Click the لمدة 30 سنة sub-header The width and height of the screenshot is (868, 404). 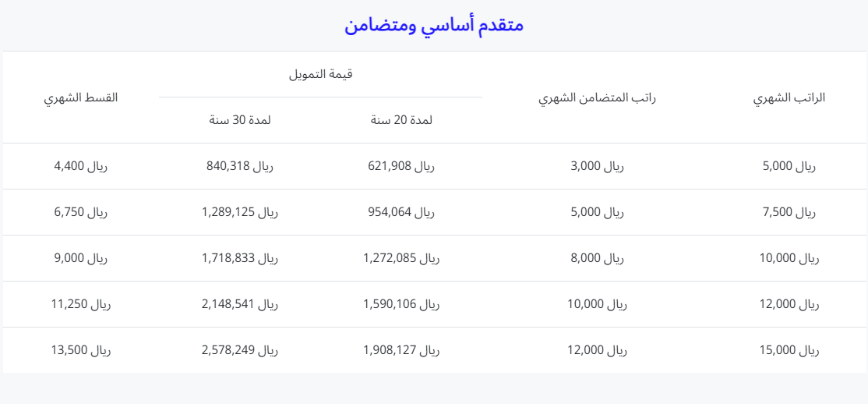(x=240, y=120)
